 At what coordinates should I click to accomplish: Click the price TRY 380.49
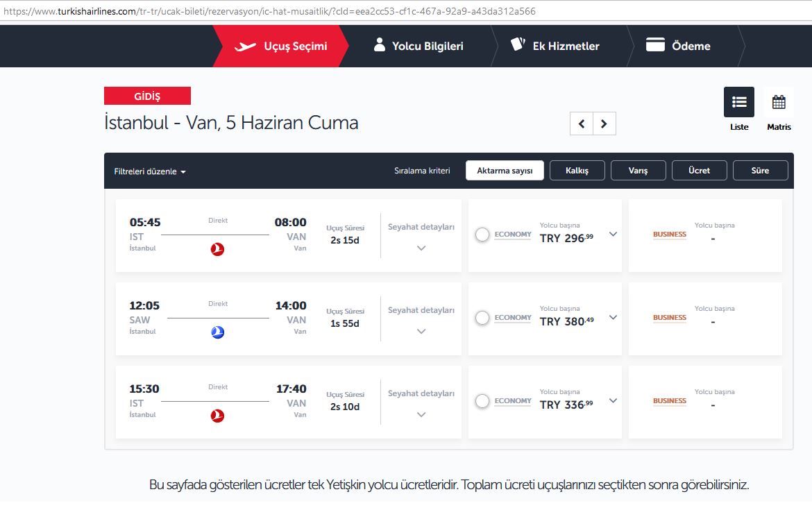point(567,321)
